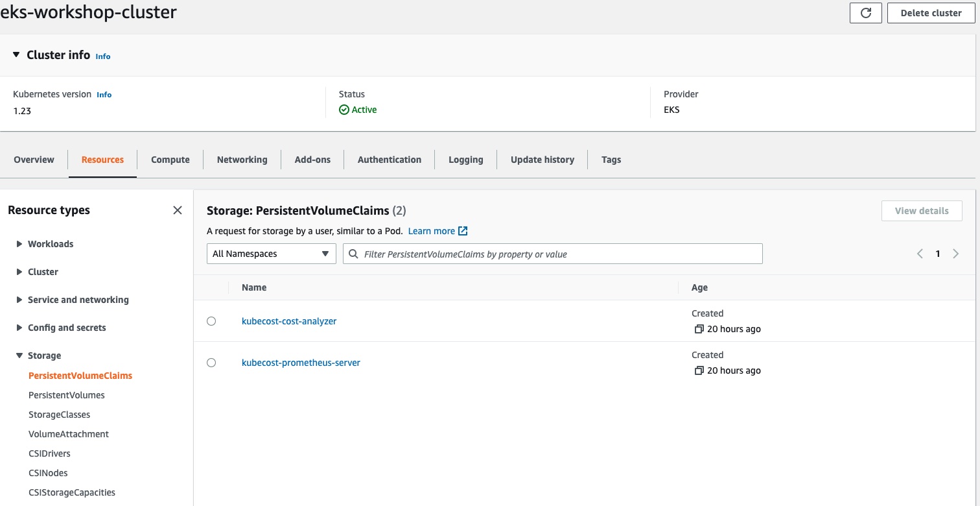The height and width of the screenshot is (506, 980).
Task: Switch to the Compute tab
Action: coord(170,160)
